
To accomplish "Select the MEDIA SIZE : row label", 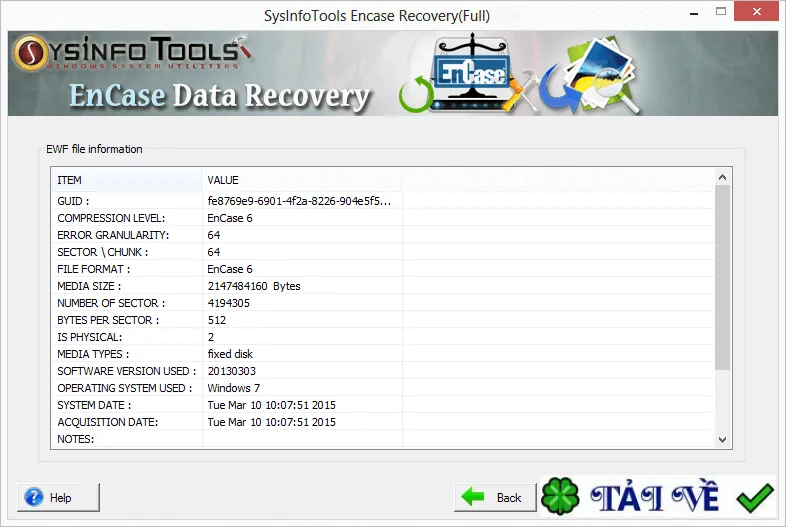I will tap(89, 286).
